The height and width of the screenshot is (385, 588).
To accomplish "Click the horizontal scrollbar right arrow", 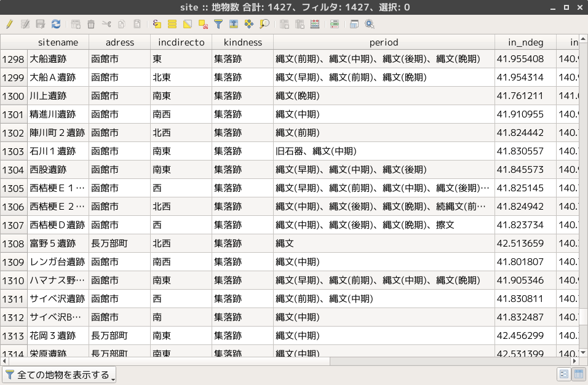I will (574, 361).
